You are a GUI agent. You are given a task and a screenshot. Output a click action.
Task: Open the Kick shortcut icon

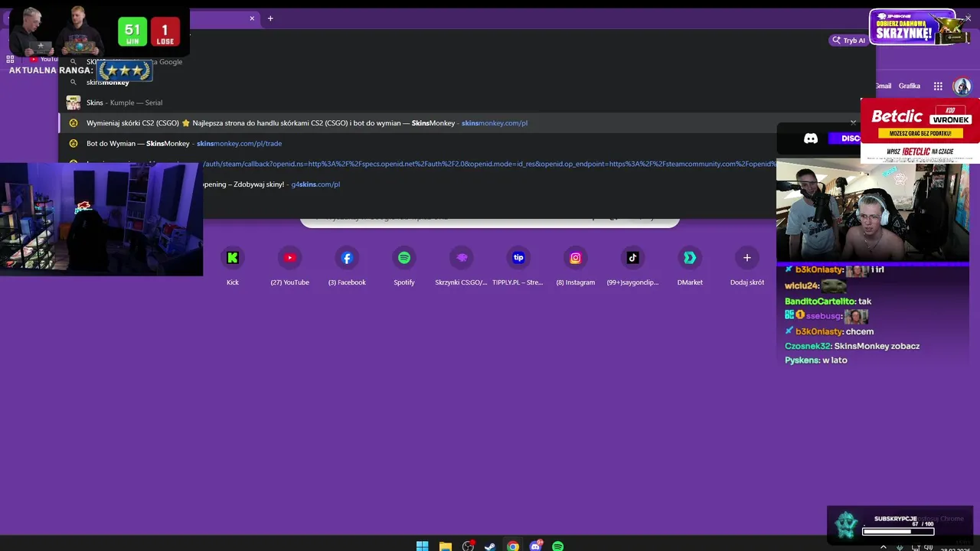[233, 258]
